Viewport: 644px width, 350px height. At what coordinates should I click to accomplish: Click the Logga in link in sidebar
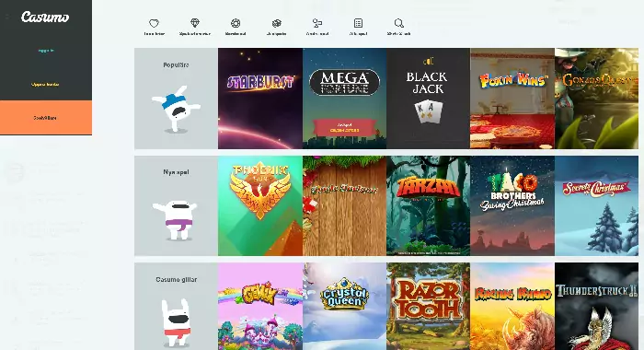click(46, 51)
